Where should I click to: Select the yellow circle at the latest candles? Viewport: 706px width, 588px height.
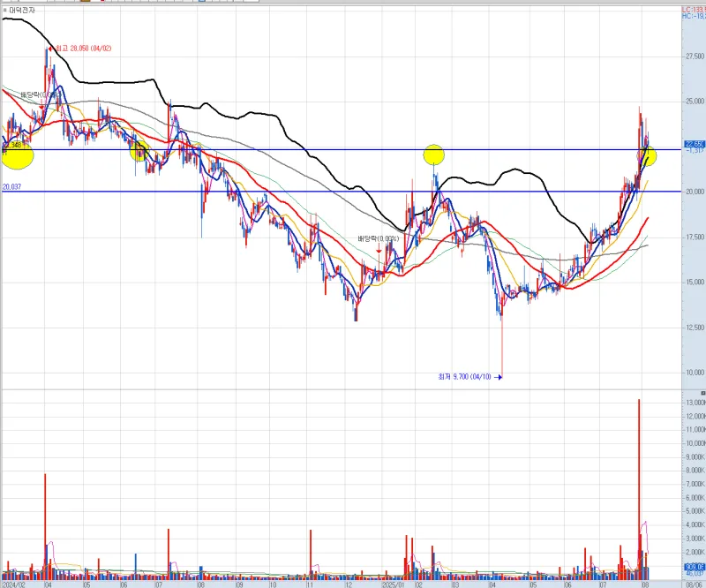[649, 156]
